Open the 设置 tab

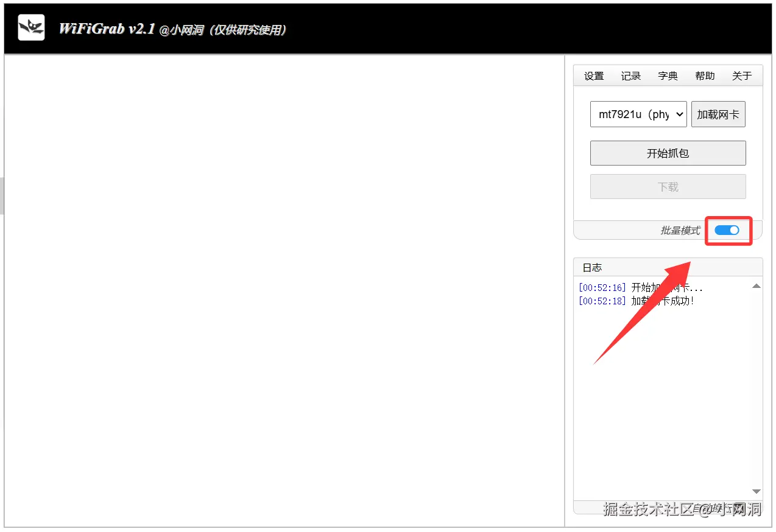tap(594, 75)
